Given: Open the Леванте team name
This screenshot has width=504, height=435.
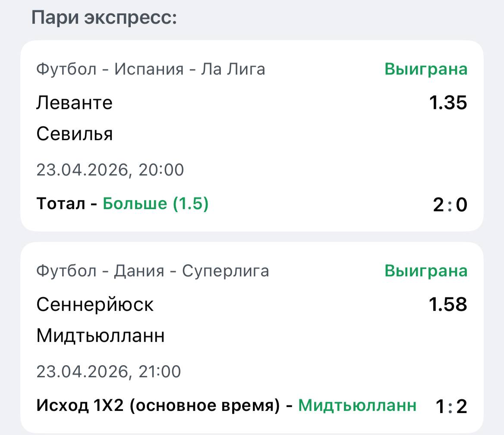Looking at the screenshot, I should [74, 103].
